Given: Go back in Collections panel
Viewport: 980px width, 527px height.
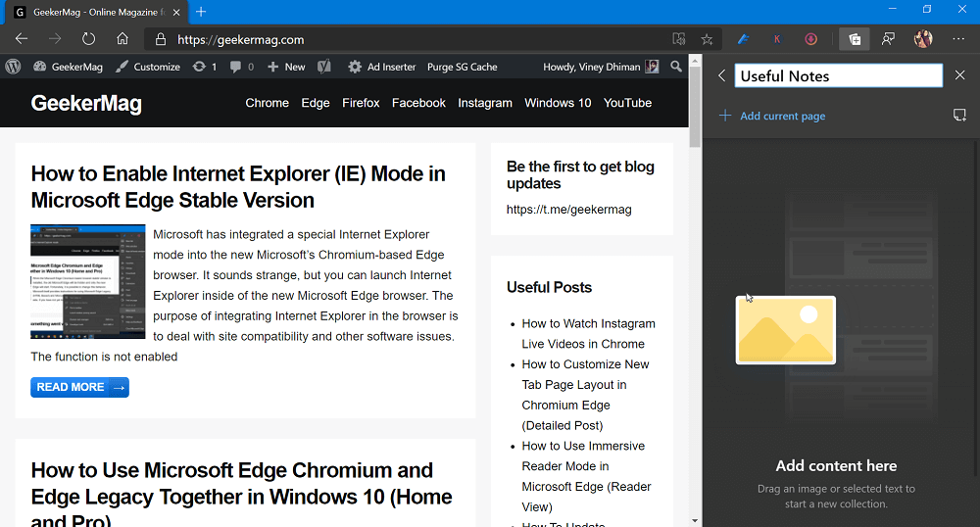Looking at the screenshot, I should [722, 75].
